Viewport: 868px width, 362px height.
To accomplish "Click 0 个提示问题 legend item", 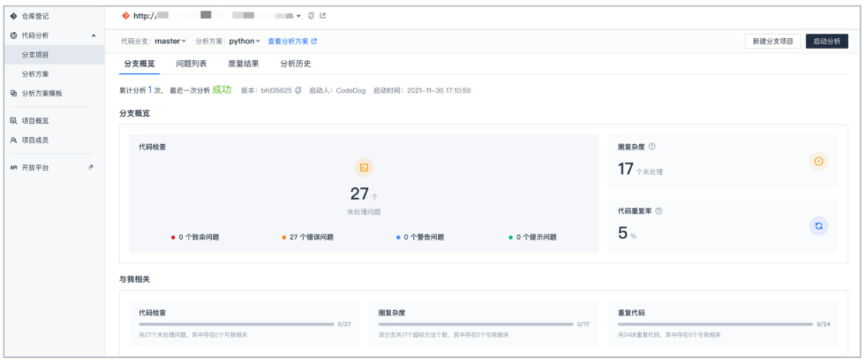I will [533, 238].
